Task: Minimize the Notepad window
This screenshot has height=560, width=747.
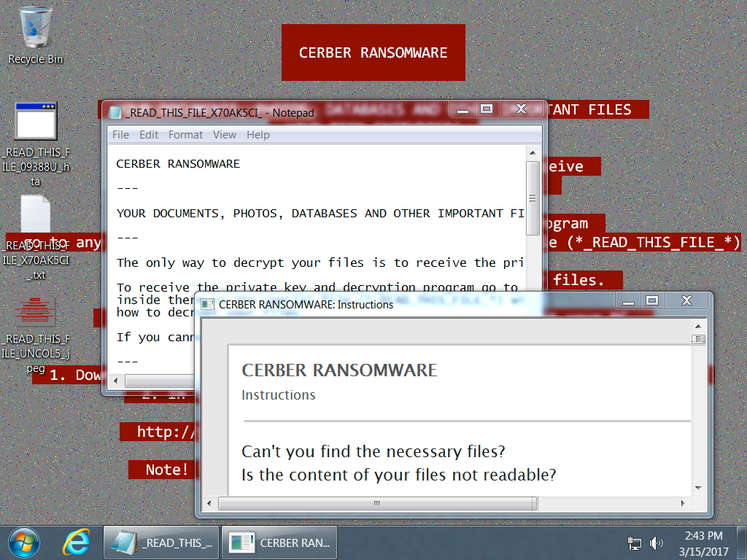Action: 463,109
